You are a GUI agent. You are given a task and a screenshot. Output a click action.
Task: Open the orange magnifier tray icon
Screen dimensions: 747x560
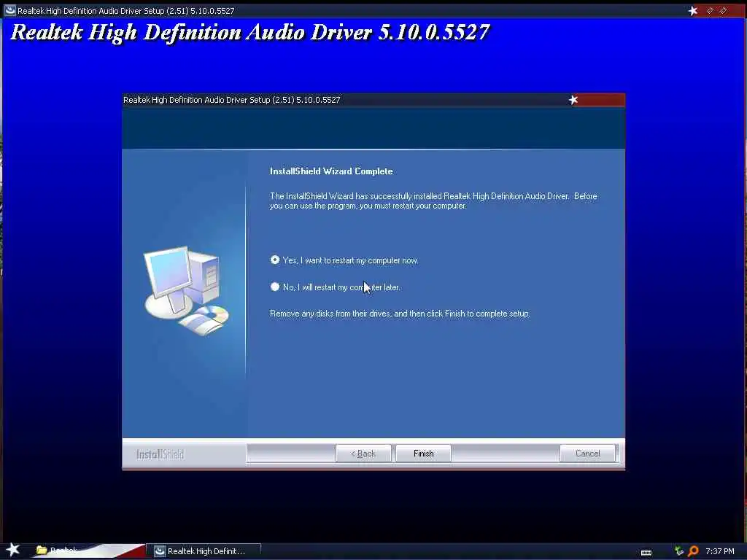tap(693, 551)
